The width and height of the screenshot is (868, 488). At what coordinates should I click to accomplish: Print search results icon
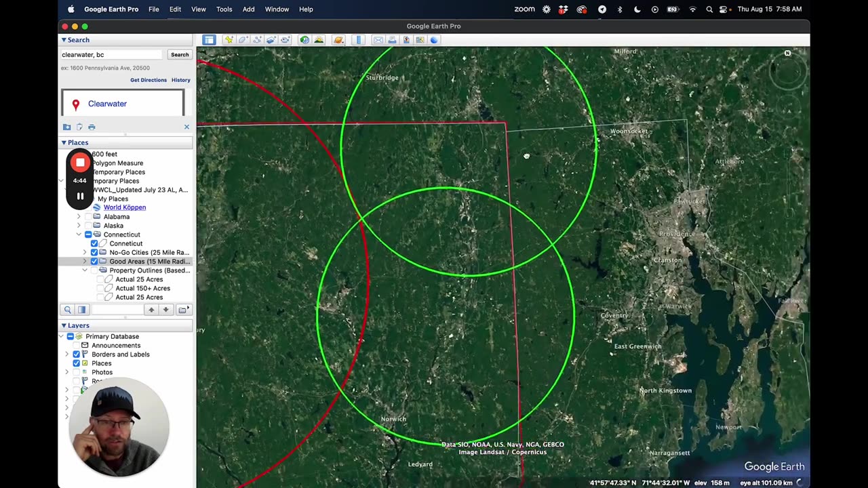(x=92, y=127)
